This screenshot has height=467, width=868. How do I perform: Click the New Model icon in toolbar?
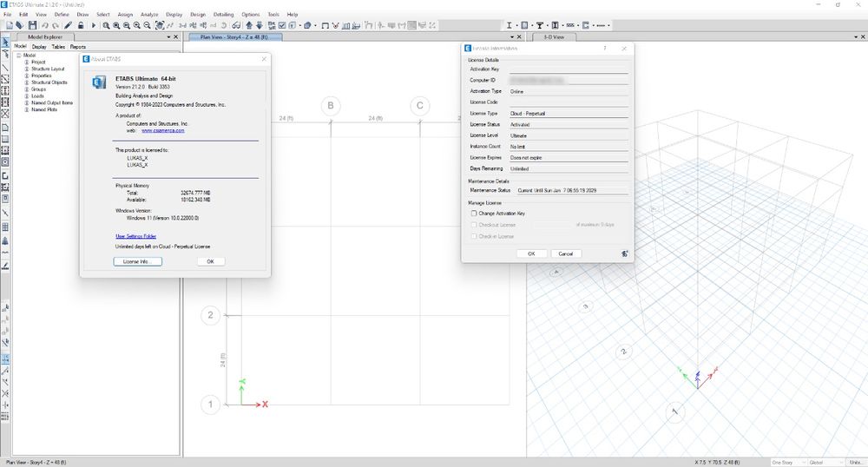[x=9, y=25]
